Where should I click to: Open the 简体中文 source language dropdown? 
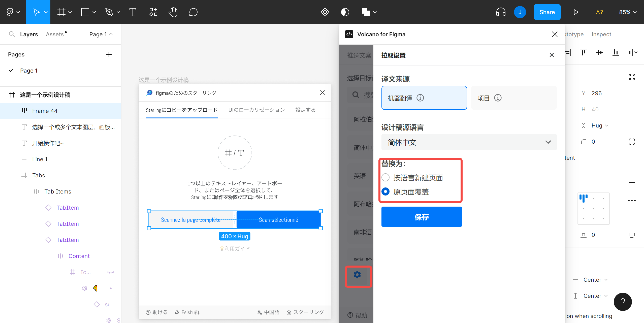pyautogui.click(x=469, y=142)
